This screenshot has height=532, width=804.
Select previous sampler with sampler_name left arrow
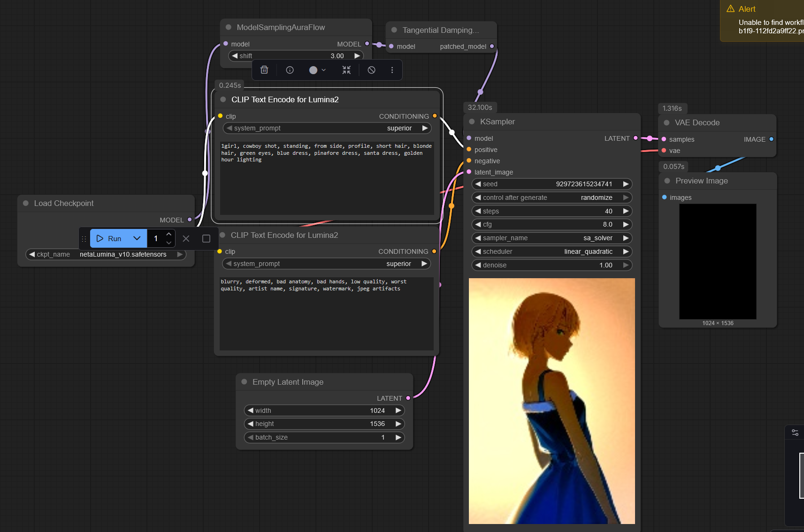(x=478, y=238)
